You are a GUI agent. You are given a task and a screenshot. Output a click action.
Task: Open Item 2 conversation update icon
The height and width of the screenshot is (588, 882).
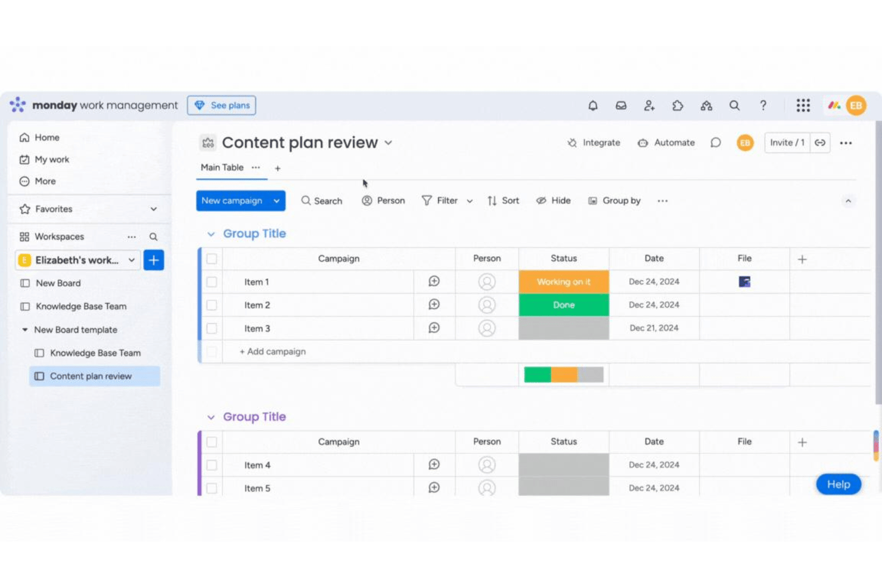point(434,304)
